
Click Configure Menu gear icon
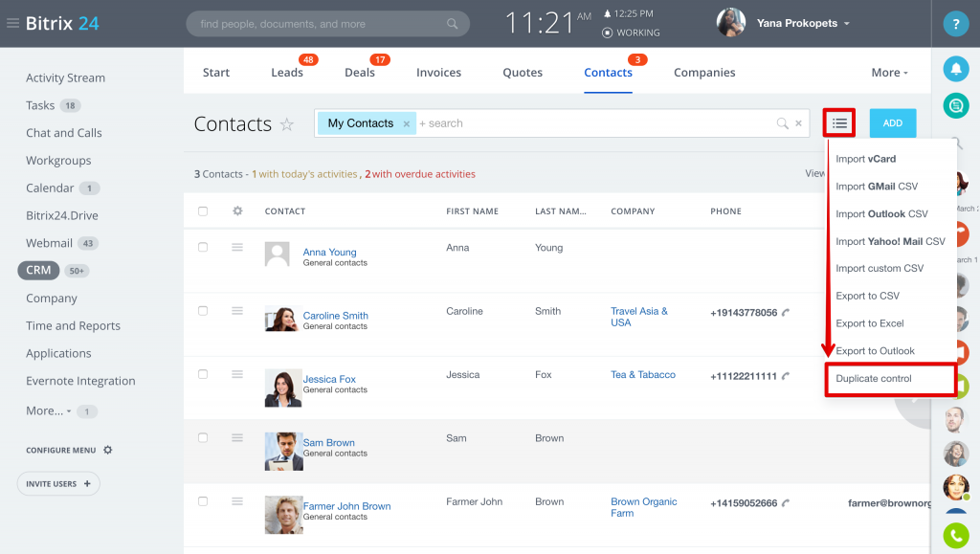tap(107, 450)
